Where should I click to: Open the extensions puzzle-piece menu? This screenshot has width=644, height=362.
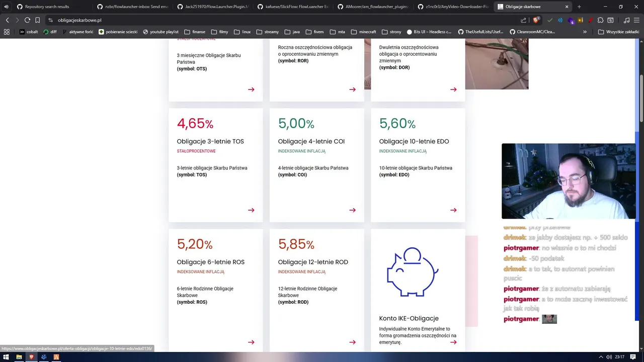tap(601, 20)
